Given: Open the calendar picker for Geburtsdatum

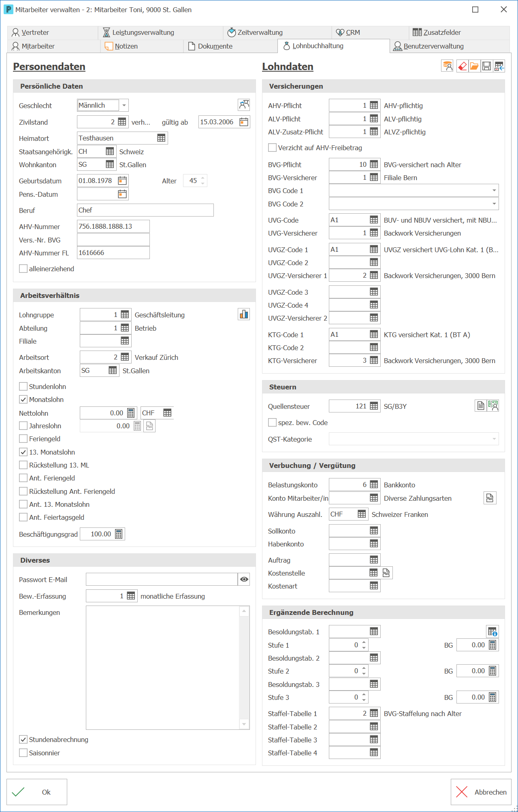Looking at the screenshot, I should point(122,181).
